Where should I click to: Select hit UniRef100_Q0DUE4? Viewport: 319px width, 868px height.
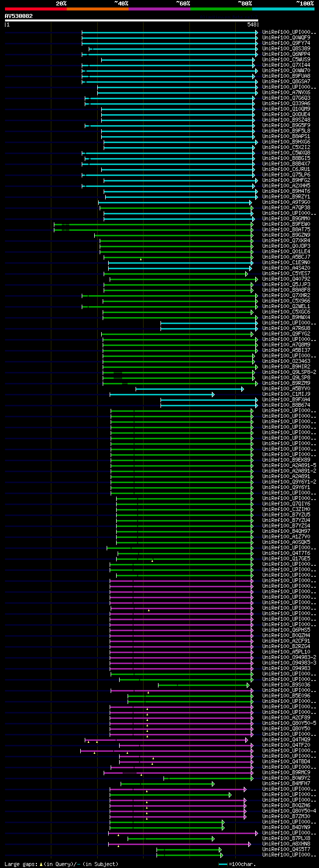click(x=286, y=115)
